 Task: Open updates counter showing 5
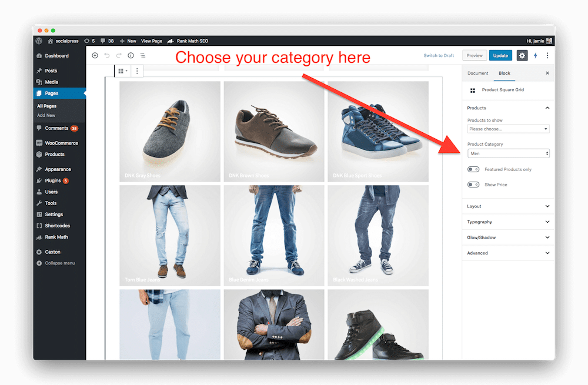[89, 41]
